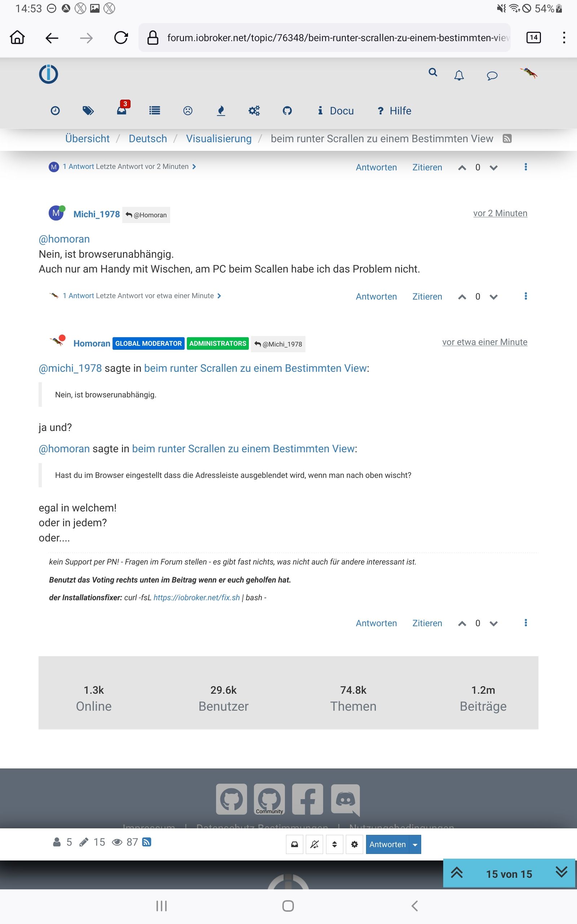Jump to top with pagination double-up arrow
Image resolution: width=577 pixels, height=924 pixels.
(x=457, y=873)
